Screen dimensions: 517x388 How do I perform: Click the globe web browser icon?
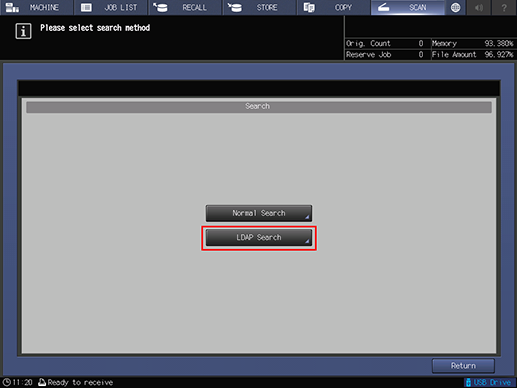[x=455, y=7]
